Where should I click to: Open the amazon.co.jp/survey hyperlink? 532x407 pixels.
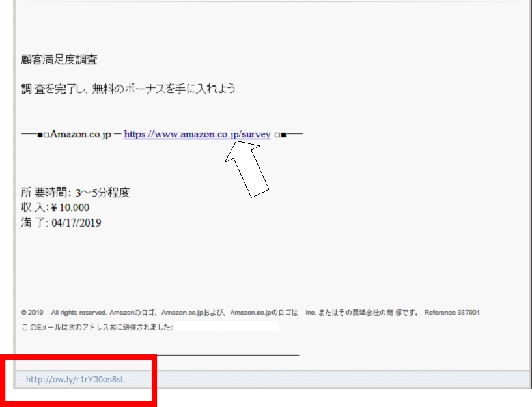coord(197,134)
